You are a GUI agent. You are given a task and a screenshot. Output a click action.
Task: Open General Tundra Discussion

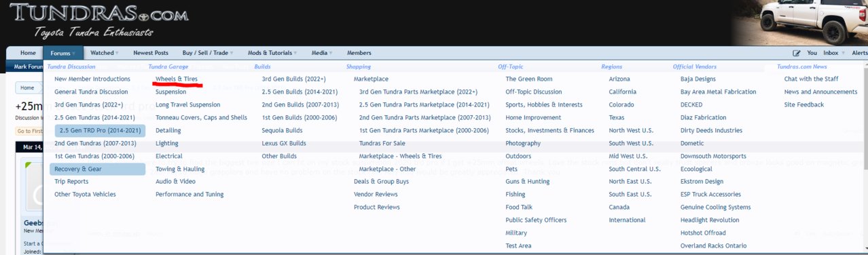[91, 92]
